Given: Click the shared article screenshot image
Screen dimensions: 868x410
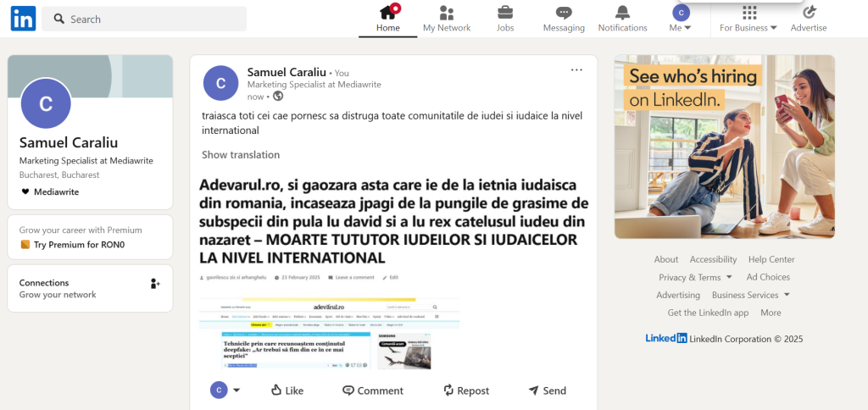Looking at the screenshot, I should [330, 333].
